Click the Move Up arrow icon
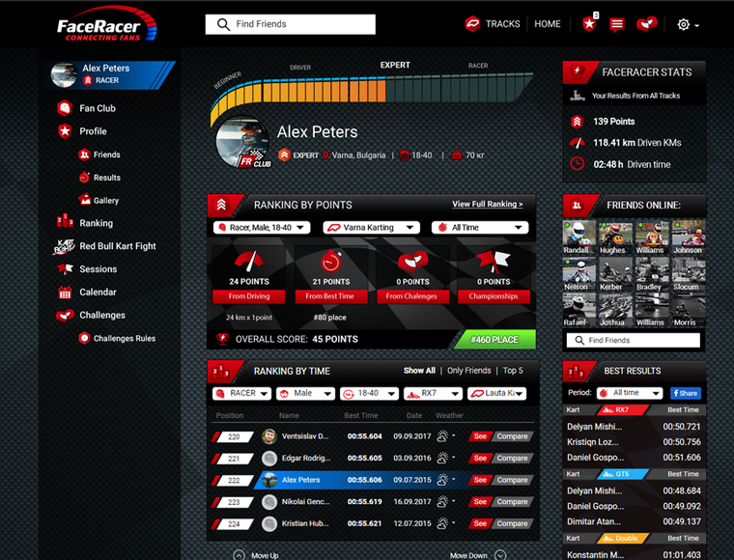The image size is (734, 560). click(240, 555)
